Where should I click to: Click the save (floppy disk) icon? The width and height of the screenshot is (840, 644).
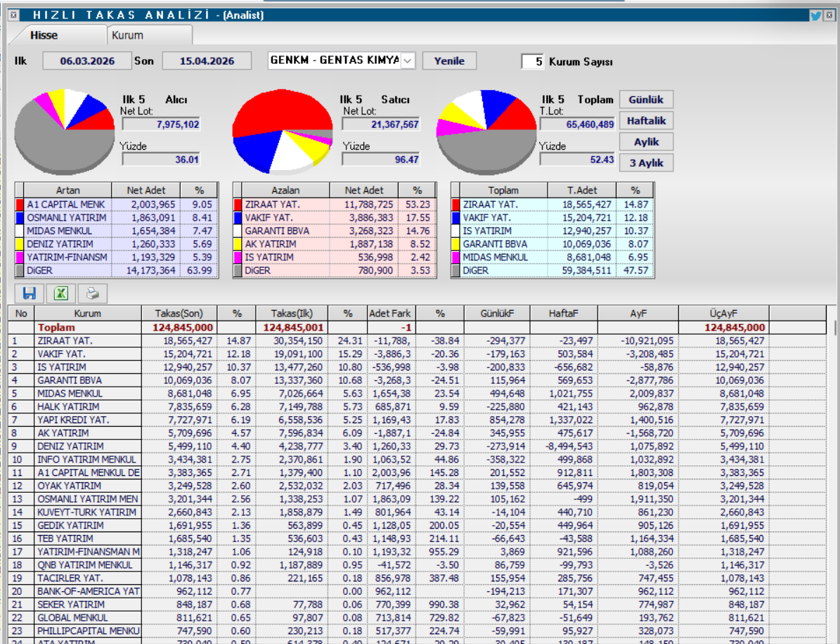click(x=30, y=293)
